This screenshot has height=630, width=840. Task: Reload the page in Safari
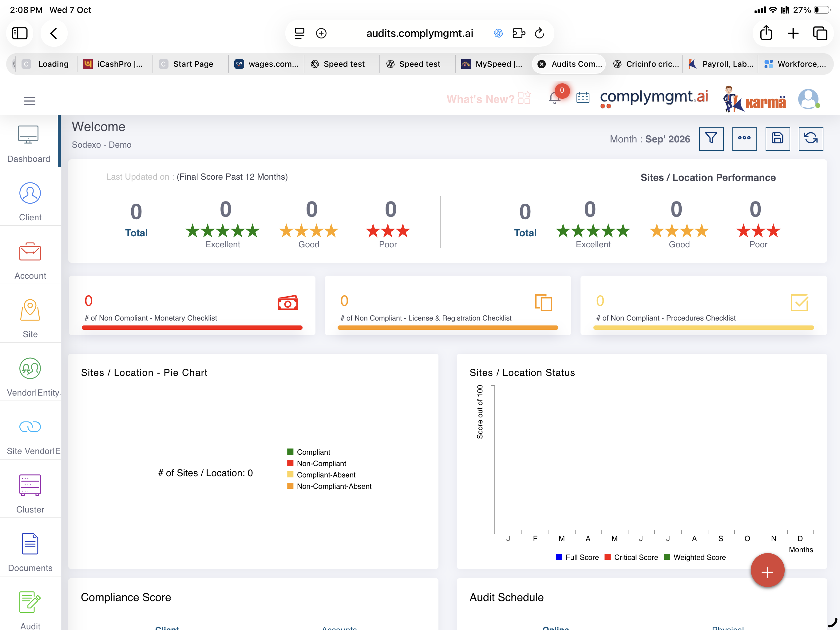540,34
